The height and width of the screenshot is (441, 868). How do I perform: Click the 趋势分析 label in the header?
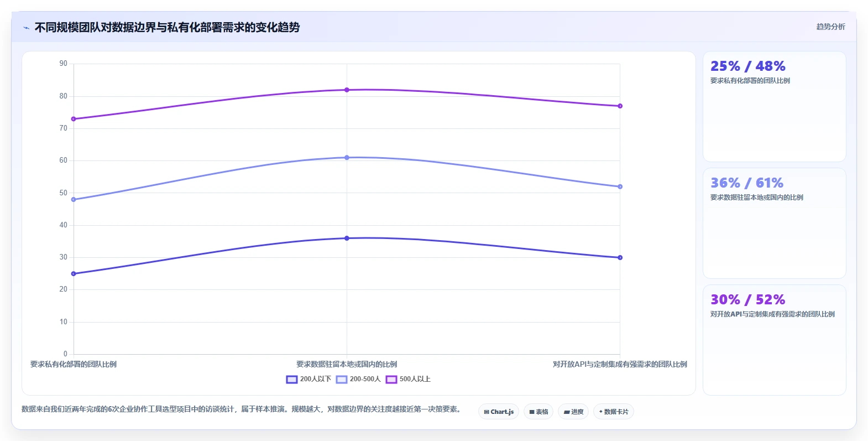pyautogui.click(x=830, y=27)
